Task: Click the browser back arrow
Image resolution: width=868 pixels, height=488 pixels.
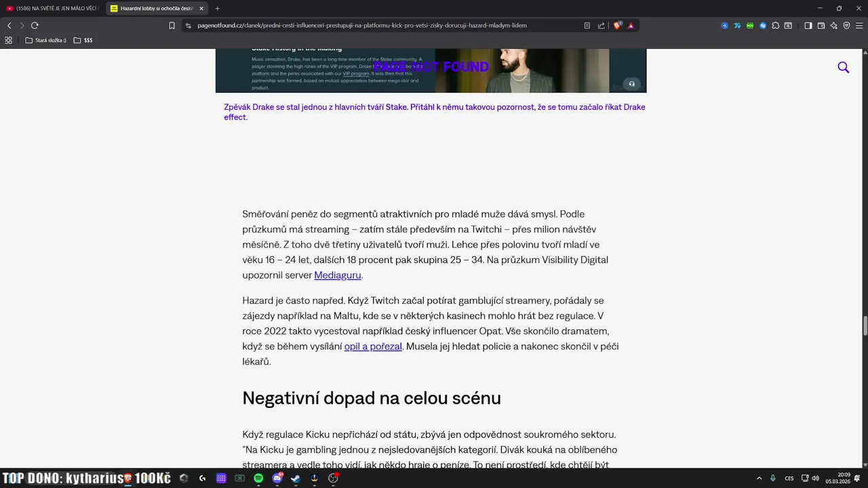Action: tap(9, 26)
